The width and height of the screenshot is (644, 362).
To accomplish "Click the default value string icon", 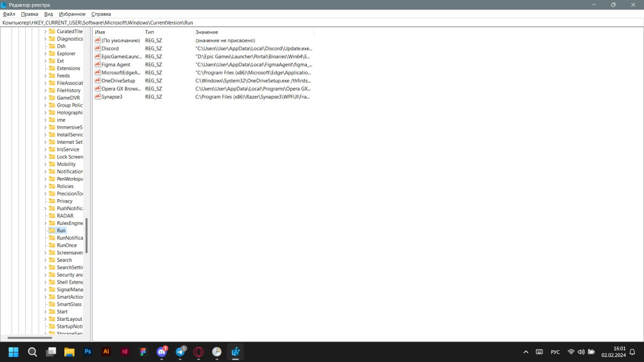I will click(x=98, y=40).
